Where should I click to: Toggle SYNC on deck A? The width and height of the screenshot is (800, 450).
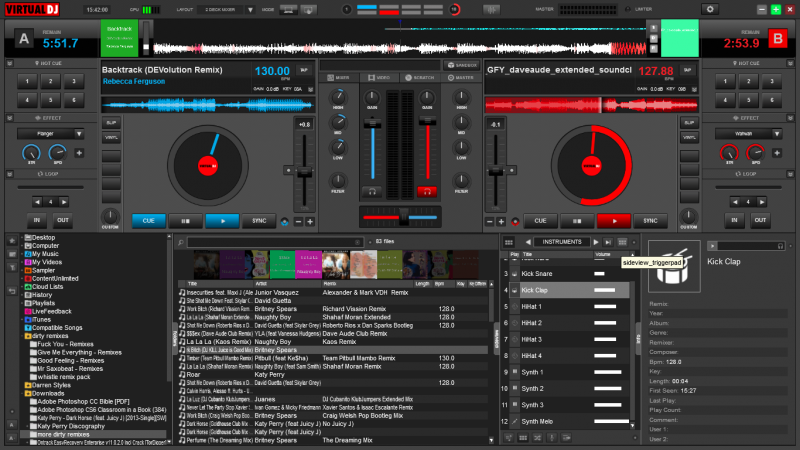[x=259, y=221]
